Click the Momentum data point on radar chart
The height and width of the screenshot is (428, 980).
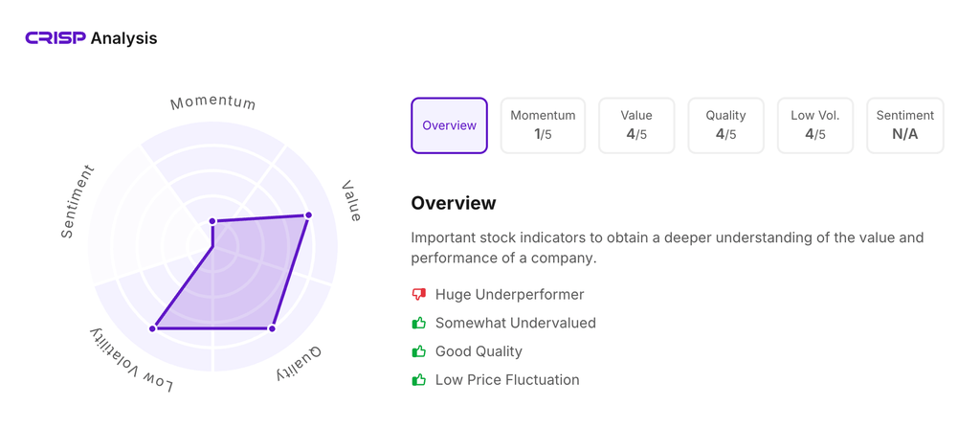tap(212, 221)
